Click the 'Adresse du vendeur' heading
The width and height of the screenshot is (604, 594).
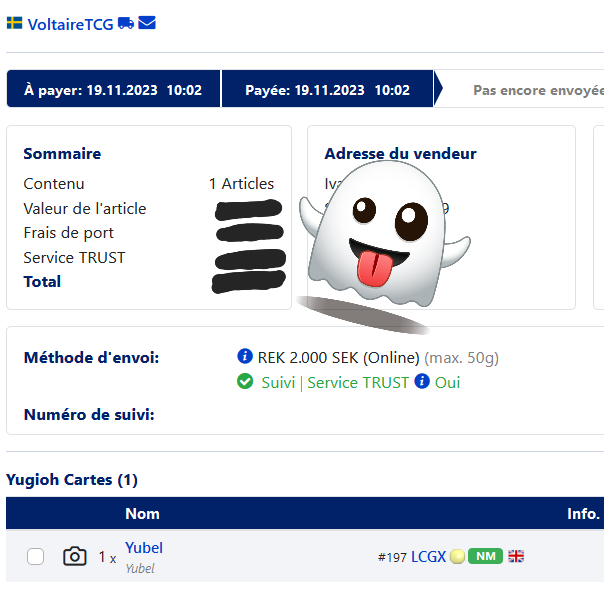(x=400, y=154)
